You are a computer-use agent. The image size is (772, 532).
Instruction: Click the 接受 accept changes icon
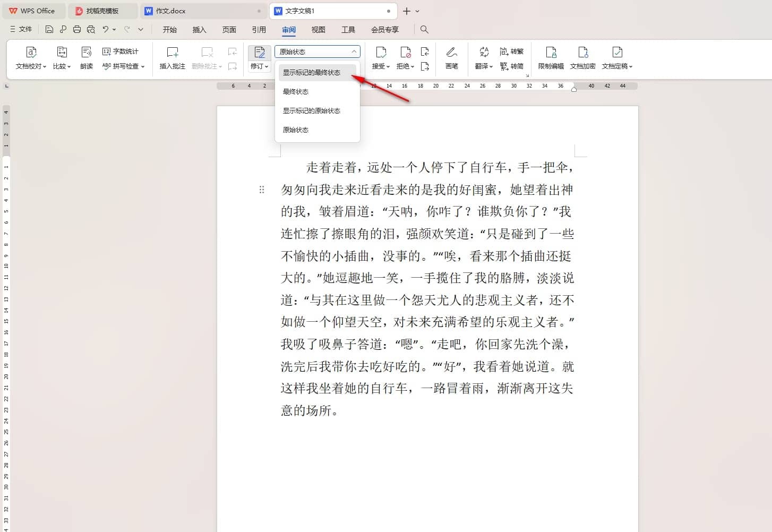tap(381, 52)
